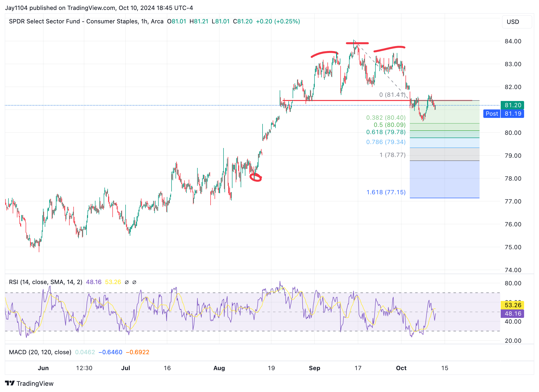Click the Aug date label on time axis
Screen dimensions: 539x392
click(219, 368)
